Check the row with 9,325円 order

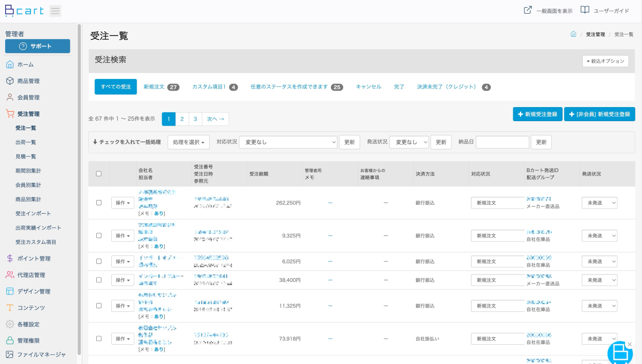tap(99, 235)
